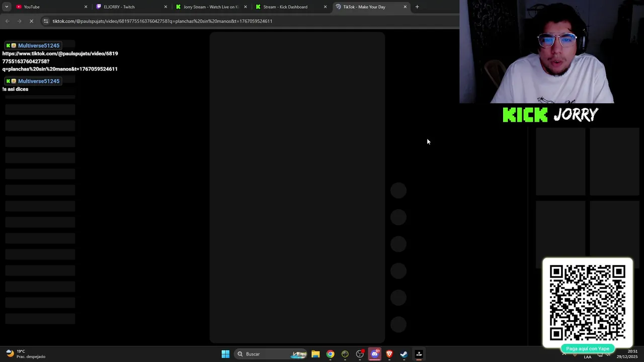644x362 pixels.
Task: Close the TikTok tab
Action: [x=405, y=7]
